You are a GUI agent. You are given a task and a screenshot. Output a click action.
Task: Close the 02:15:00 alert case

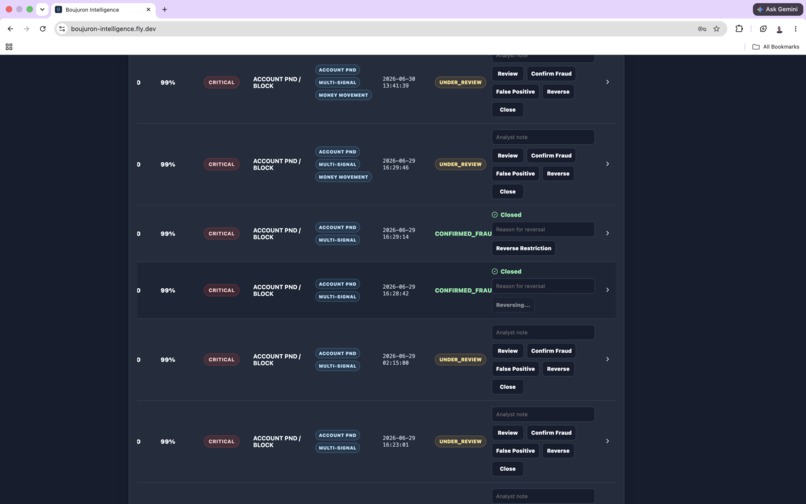[x=507, y=387]
